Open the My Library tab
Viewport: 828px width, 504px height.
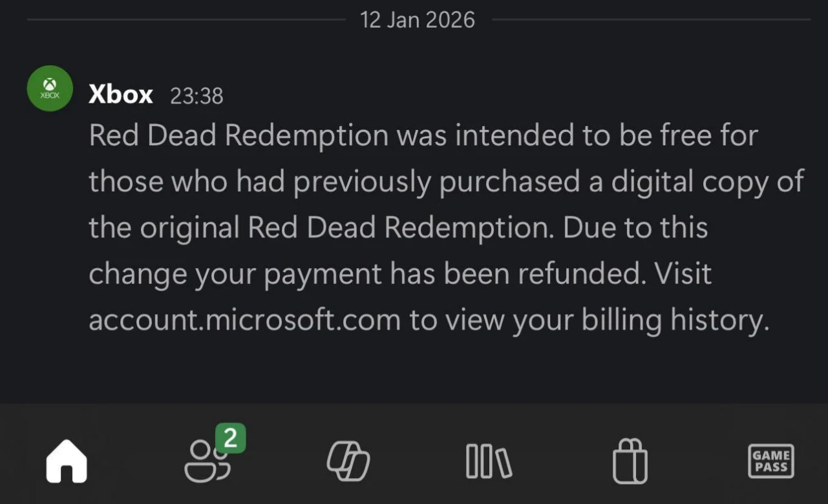(x=488, y=462)
